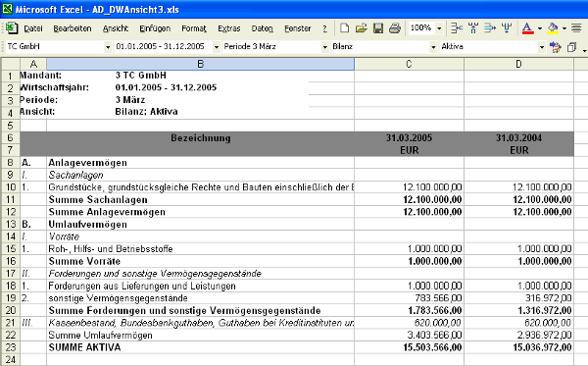Click the 31.03.2004 column heading cell
Viewport: 588px width, 366px height.
[x=519, y=137]
